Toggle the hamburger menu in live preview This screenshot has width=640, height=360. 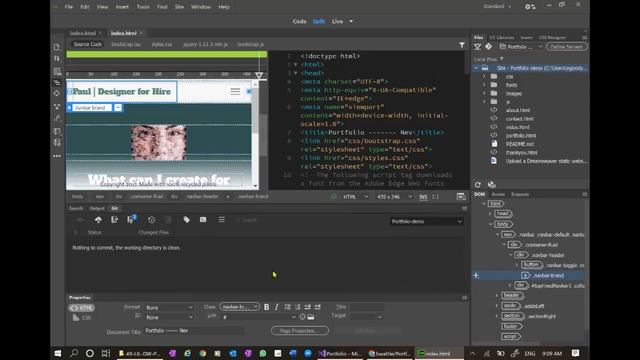235,91
